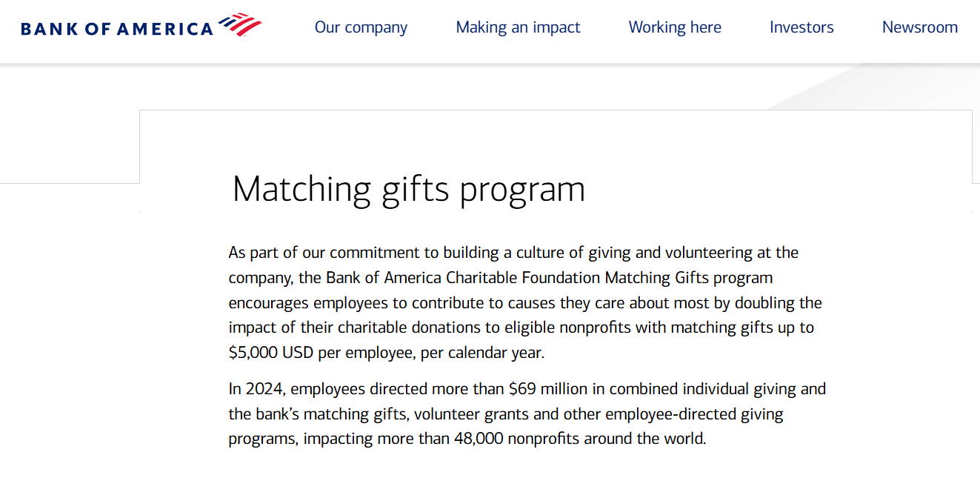Select the $5,000 USD text in paragraph
This screenshot has height=478, width=980.
[271, 353]
